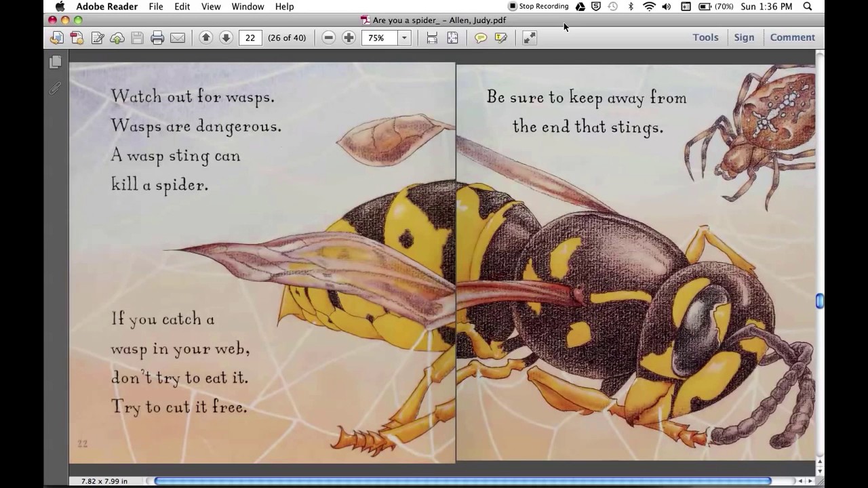Click the vertical scrollbar down arrow
This screenshot has width=868, height=488.
[x=819, y=470]
